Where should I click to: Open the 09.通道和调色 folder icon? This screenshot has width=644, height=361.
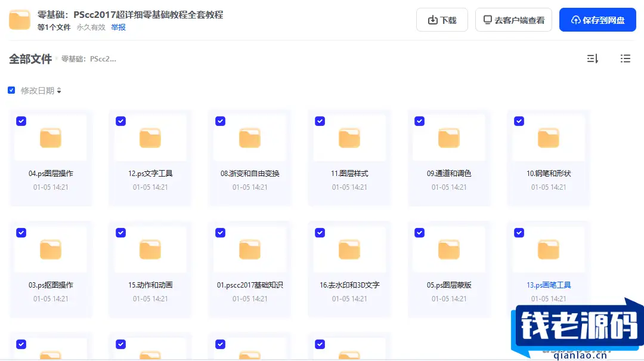tap(449, 138)
